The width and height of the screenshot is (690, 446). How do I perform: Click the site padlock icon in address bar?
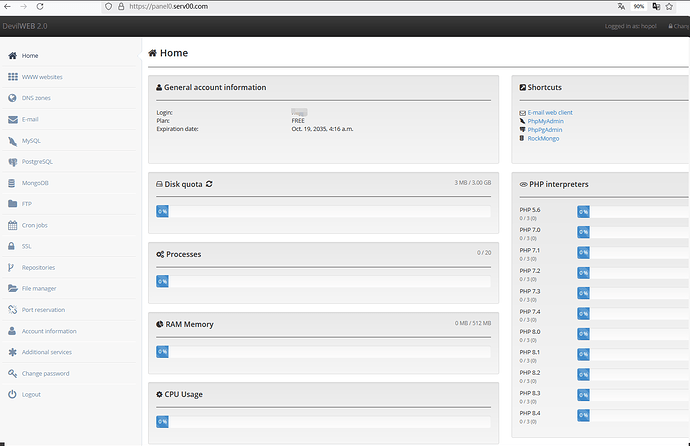pyautogui.click(x=121, y=7)
